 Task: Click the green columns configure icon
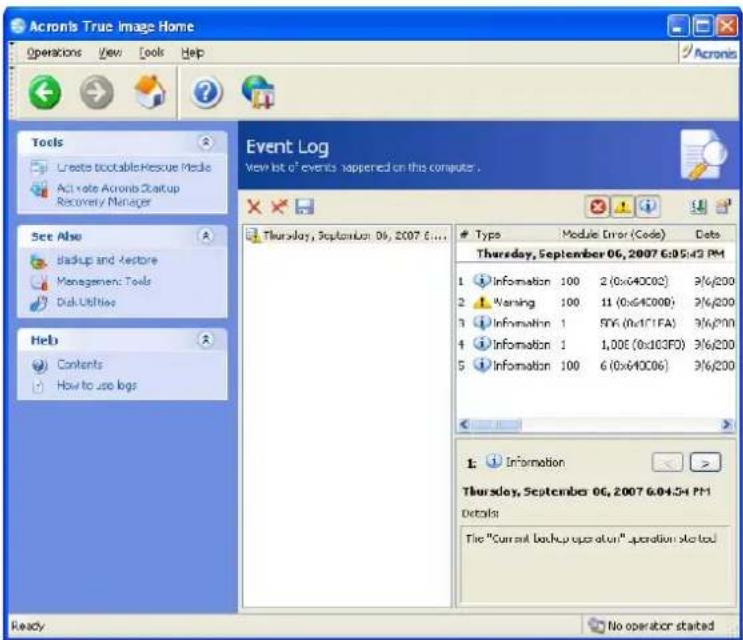coord(698,207)
